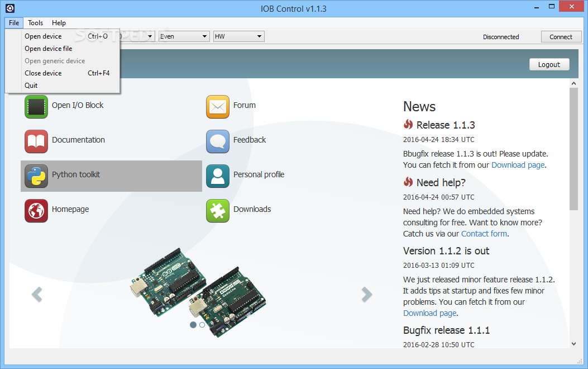Click the news scrollbar up arrow
The width and height of the screenshot is (588, 369).
pyautogui.click(x=573, y=83)
